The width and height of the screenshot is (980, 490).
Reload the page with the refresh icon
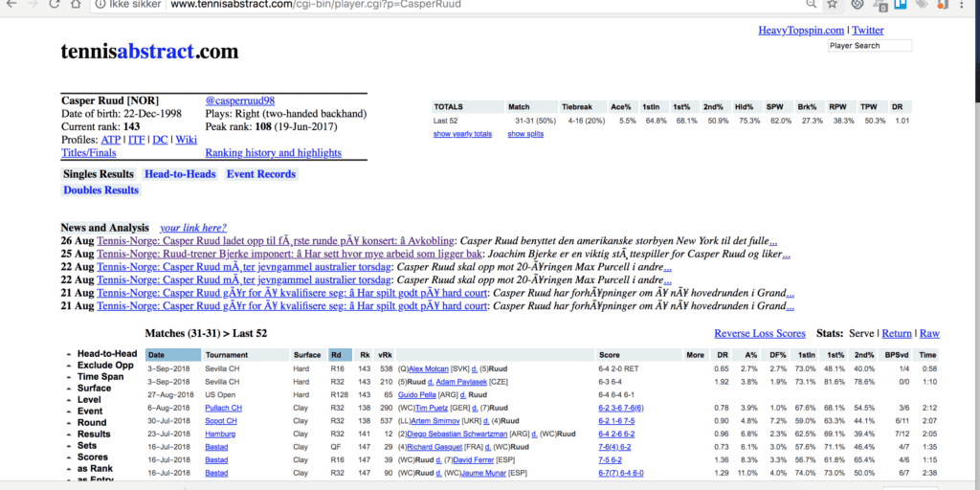pos(55,4)
